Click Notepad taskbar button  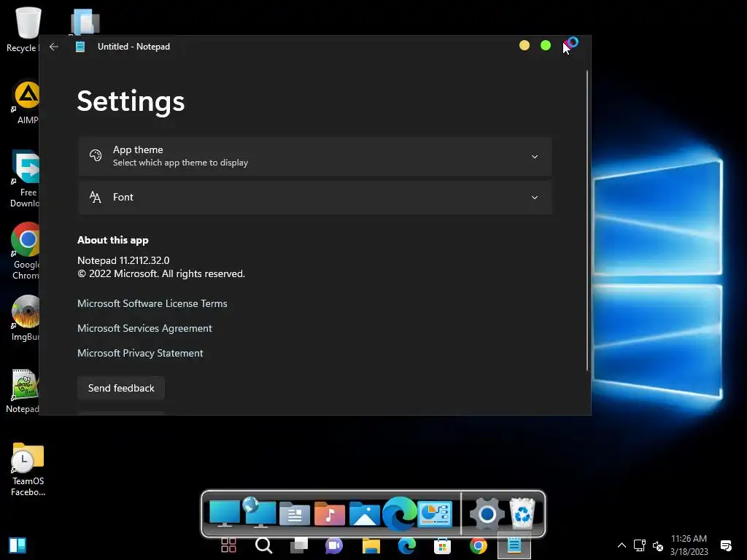click(x=514, y=545)
